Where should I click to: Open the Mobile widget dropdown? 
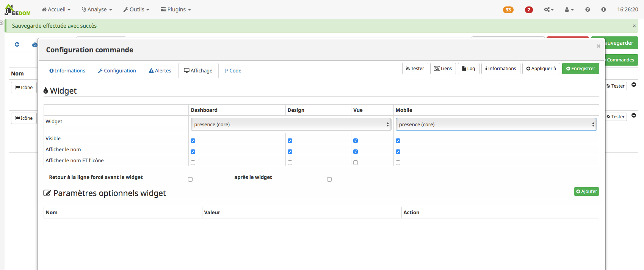tap(496, 124)
